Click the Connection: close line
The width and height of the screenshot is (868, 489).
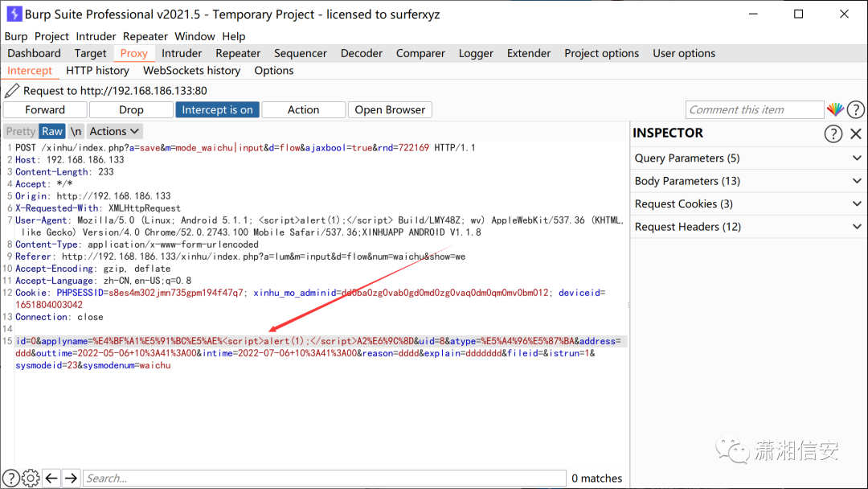(x=59, y=317)
